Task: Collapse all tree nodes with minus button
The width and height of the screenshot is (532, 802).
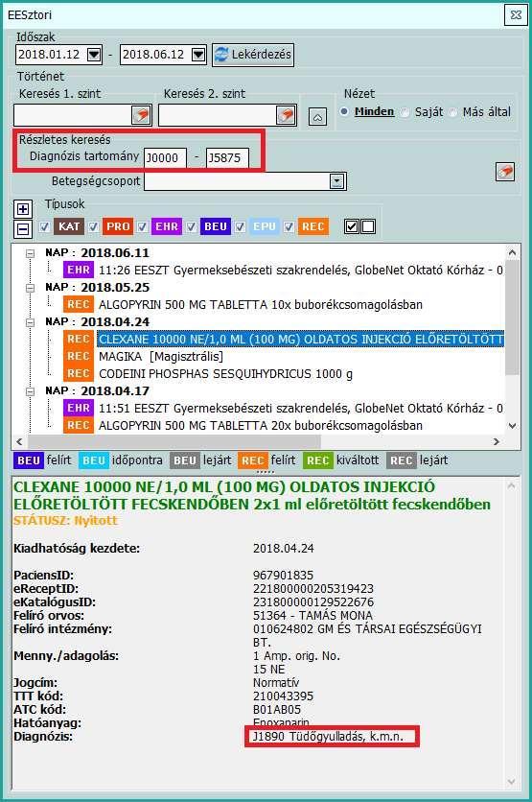Action: point(22,229)
